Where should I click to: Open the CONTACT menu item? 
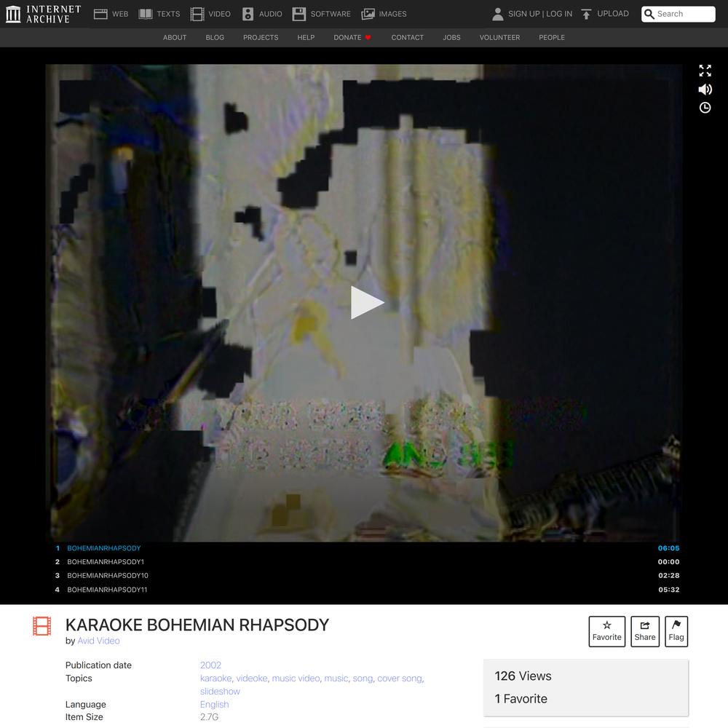coord(407,38)
